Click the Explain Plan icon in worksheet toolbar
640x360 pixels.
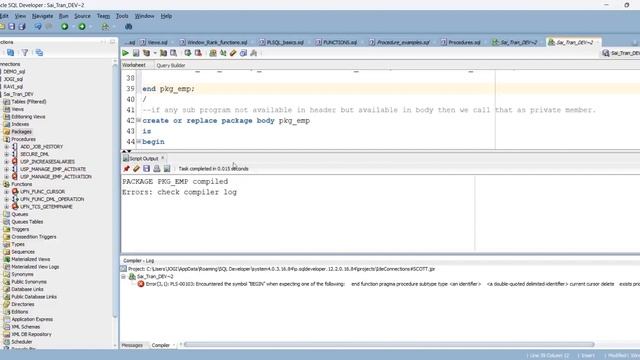146,53
